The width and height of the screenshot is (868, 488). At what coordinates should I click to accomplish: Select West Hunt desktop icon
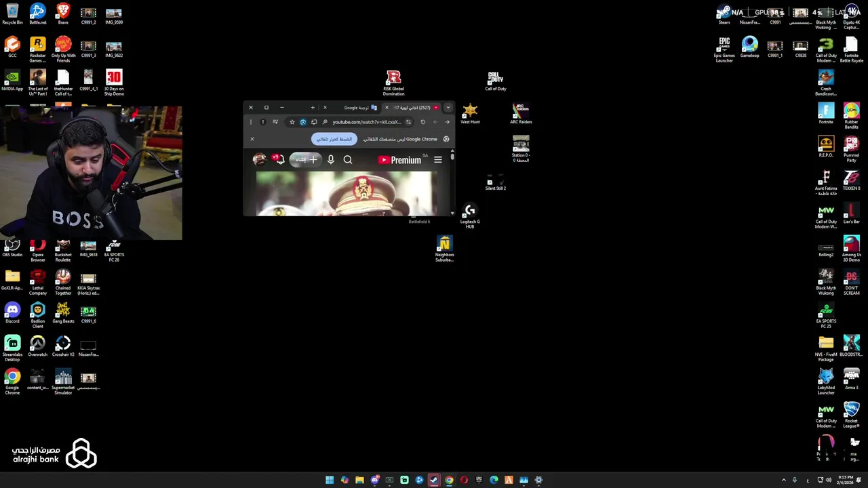pyautogui.click(x=470, y=114)
